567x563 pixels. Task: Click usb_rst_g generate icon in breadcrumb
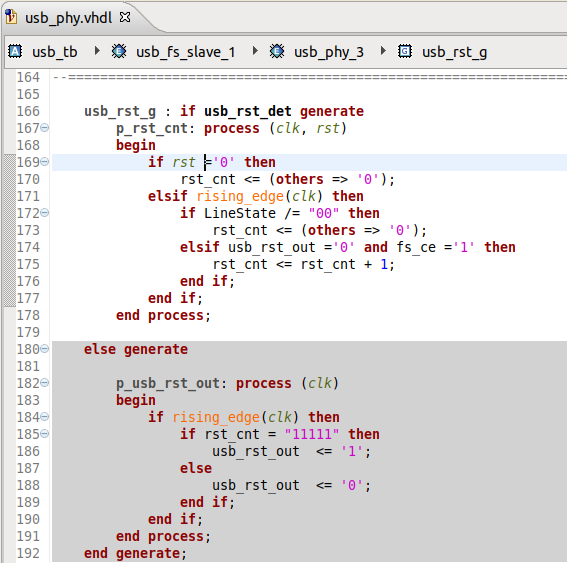pyautogui.click(x=405, y=51)
